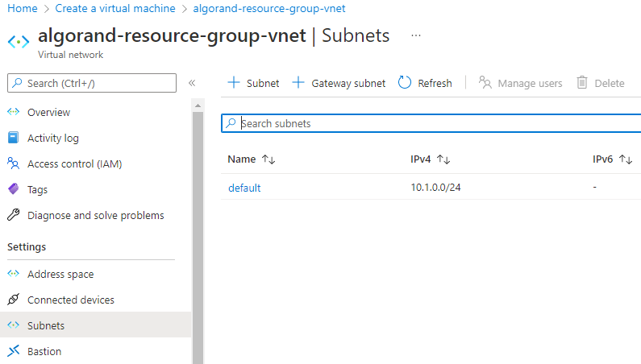The width and height of the screenshot is (641, 364).
Task: Click the magnifier in Search subnets box
Action: [x=231, y=123]
